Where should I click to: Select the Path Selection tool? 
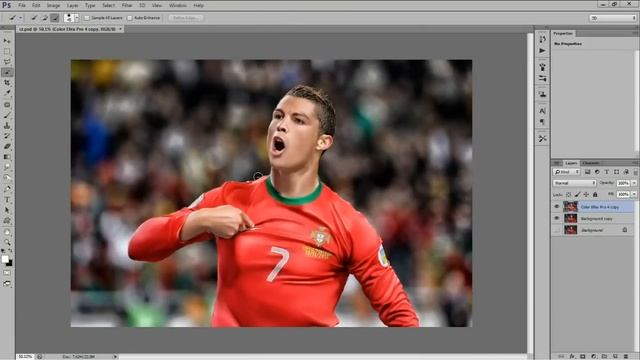(x=7, y=210)
